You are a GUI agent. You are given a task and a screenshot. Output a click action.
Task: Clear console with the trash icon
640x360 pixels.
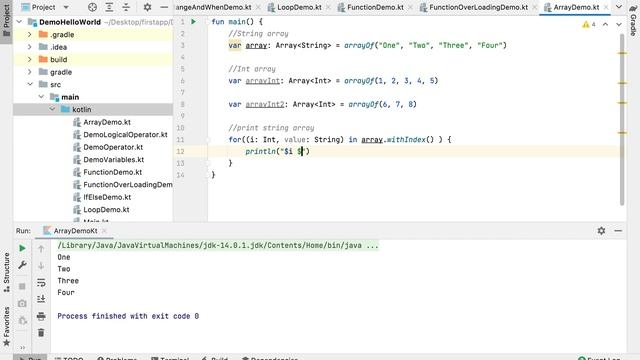41,333
